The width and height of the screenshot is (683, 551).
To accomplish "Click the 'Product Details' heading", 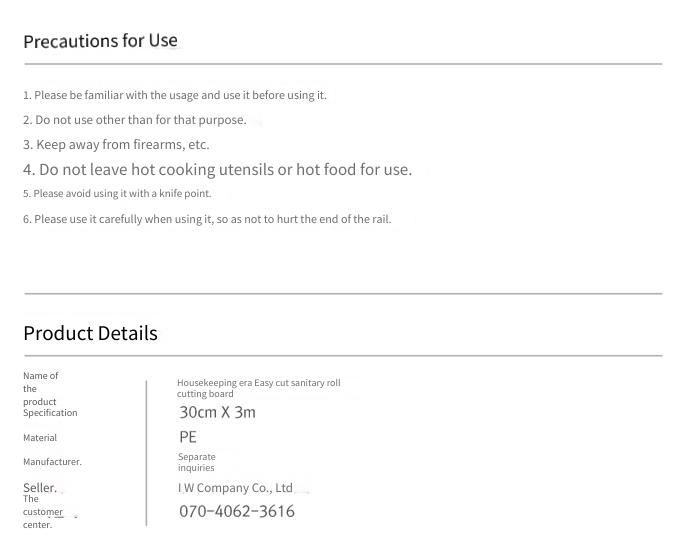I will pyautogui.click(x=90, y=333).
